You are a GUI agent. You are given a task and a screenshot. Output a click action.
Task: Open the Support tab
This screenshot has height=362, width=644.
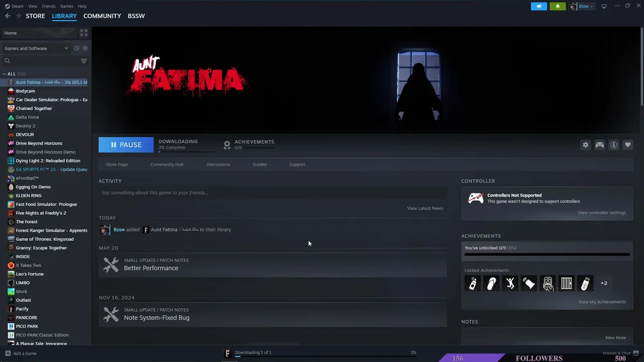(x=297, y=164)
